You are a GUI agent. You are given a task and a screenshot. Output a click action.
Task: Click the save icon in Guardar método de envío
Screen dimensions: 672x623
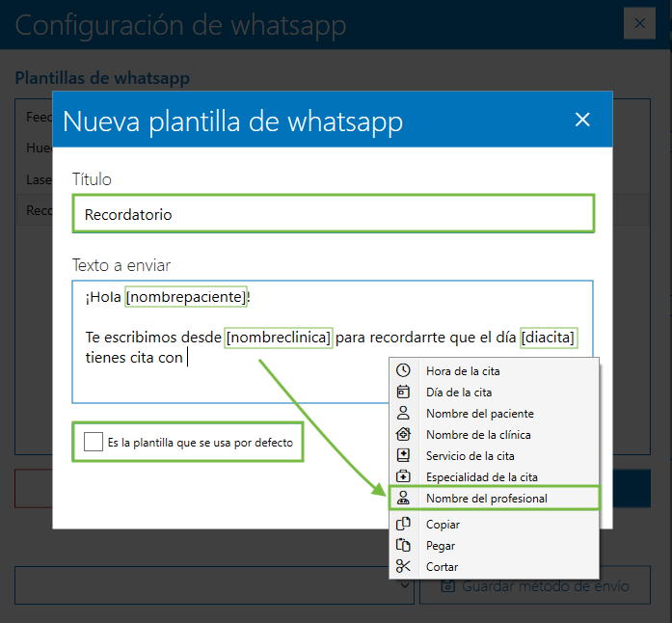pos(448,585)
